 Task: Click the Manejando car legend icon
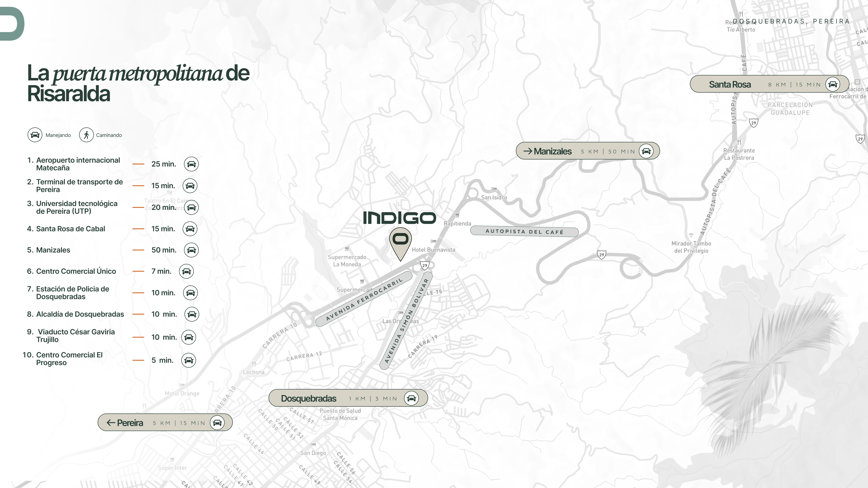(35, 135)
